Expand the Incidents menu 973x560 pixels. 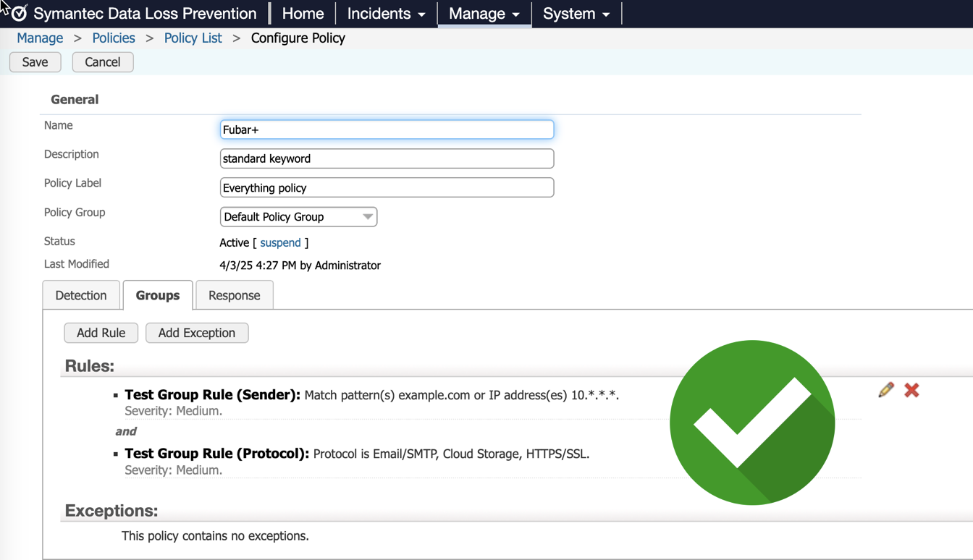point(386,14)
